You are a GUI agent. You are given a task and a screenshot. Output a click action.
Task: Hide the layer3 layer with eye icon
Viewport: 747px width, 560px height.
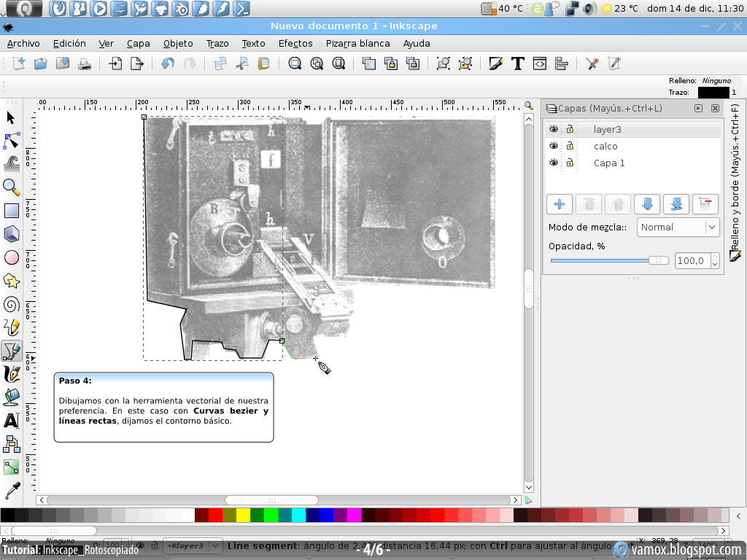click(553, 129)
